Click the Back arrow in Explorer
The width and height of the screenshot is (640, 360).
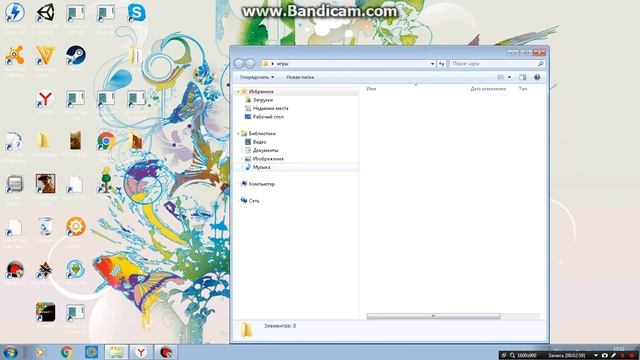click(239, 64)
